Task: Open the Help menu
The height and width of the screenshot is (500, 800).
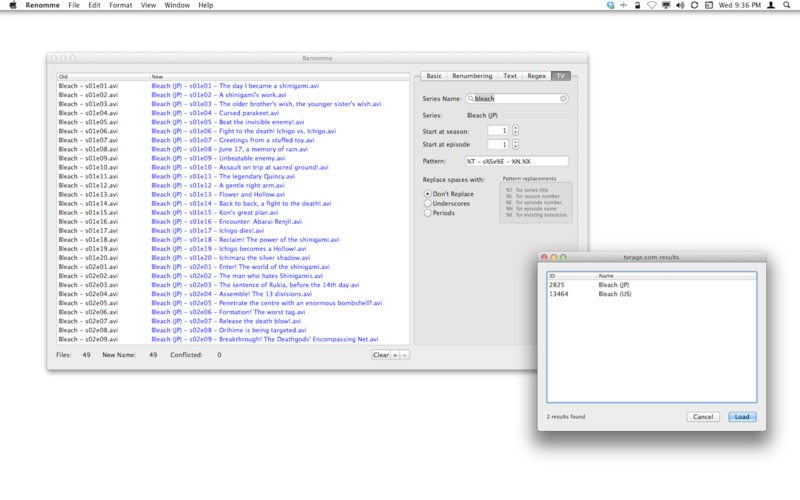Action: [206, 5]
